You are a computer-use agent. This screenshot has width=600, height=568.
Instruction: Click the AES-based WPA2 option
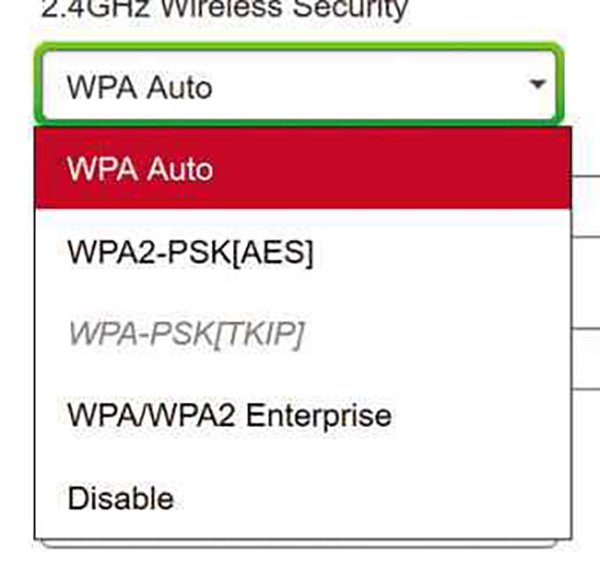coord(303,252)
